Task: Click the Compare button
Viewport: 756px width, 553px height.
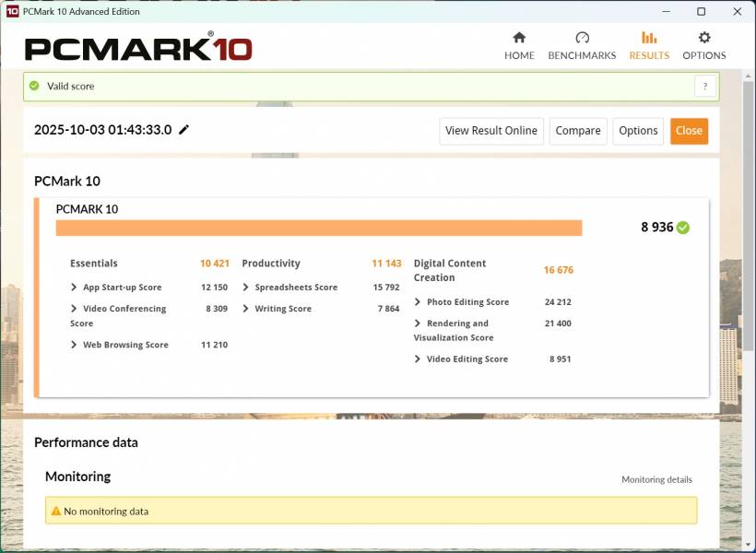Action: 578,131
